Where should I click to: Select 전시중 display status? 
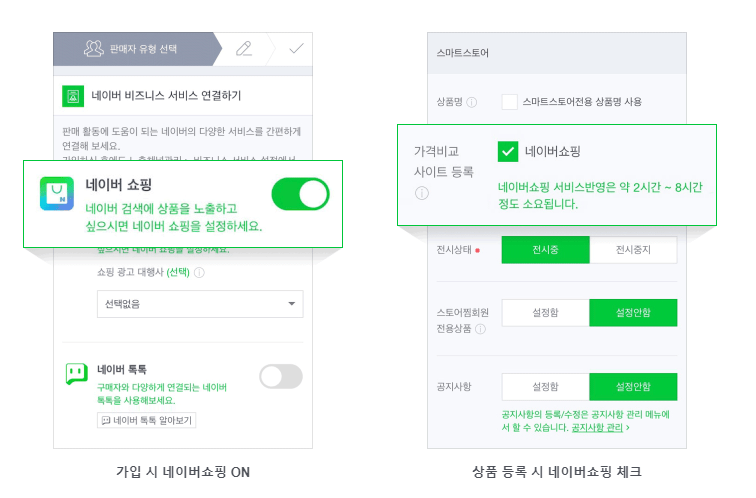[x=545, y=250]
